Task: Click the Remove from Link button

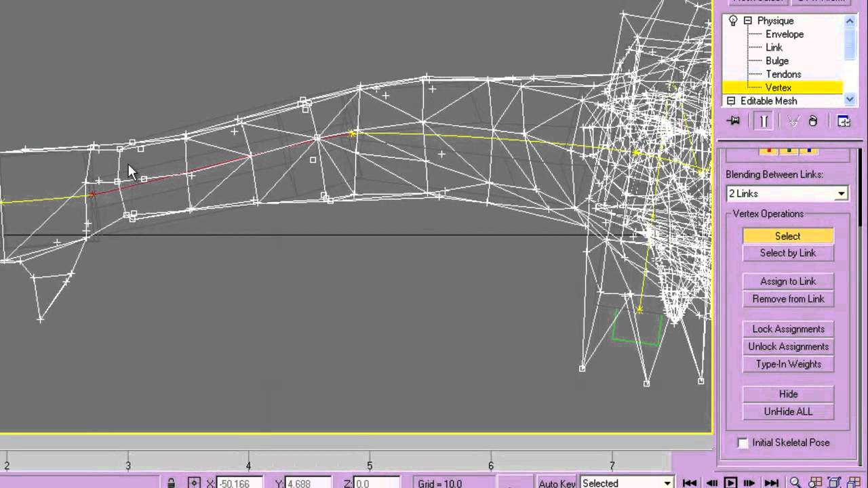Action: tap(788, 299)
